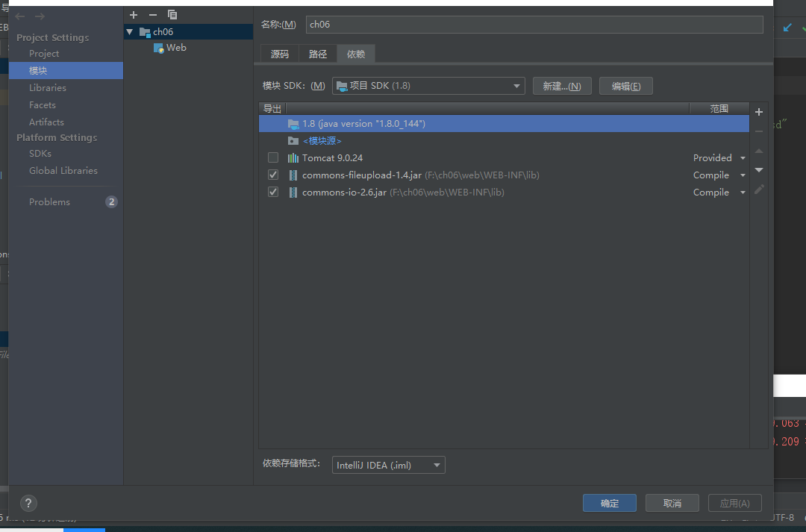806x532 pixels.
Task: Confirm with the 确定 button
Action: tap(610, 503)
